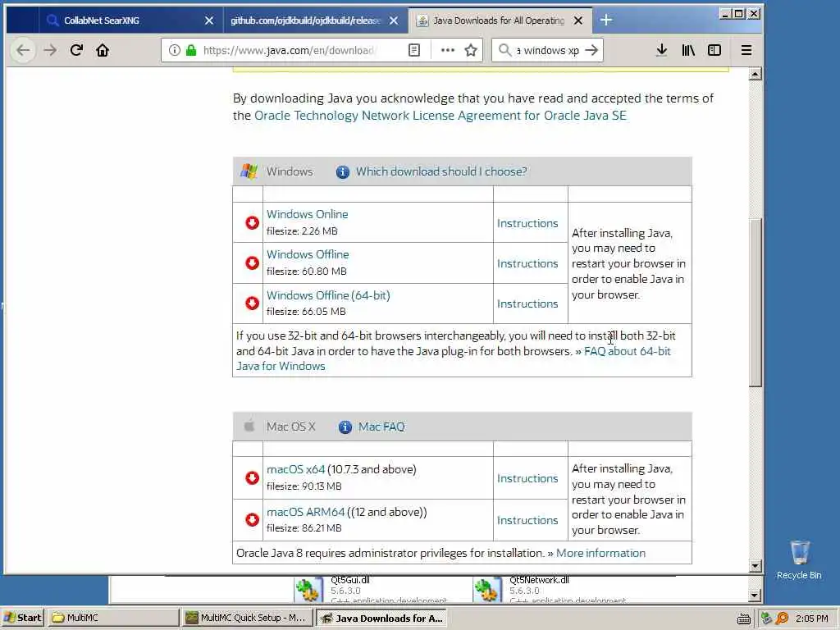Toggle the sidebar icon in toolbar
Viewport: 840px width, 630px height.
tap(714, 50)
